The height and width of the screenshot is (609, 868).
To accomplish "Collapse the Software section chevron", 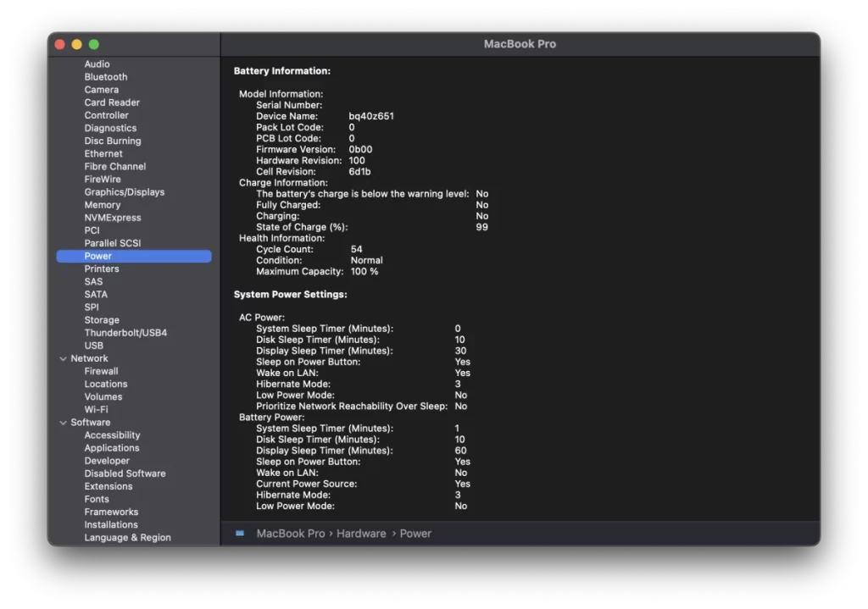I will click(63, 423).
